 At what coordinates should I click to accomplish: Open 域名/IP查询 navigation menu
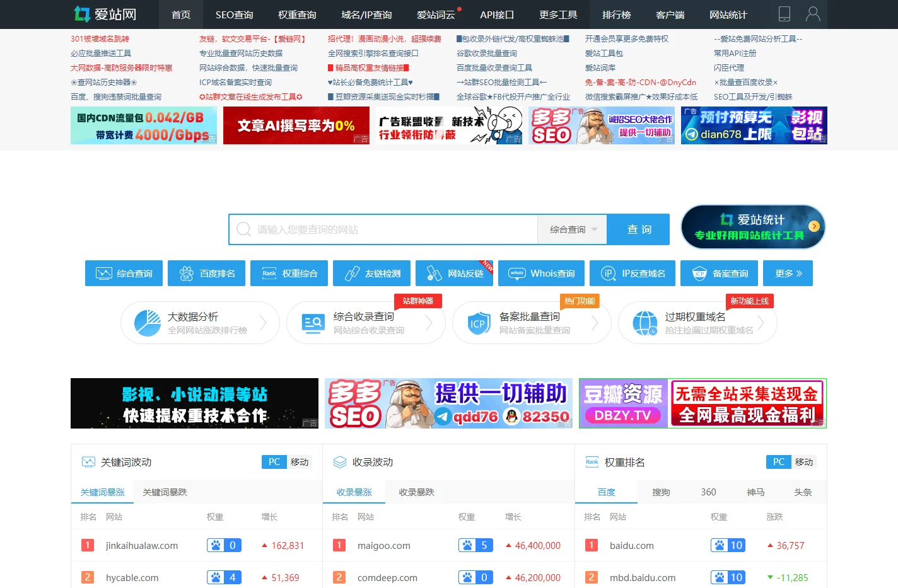point(366,14)
